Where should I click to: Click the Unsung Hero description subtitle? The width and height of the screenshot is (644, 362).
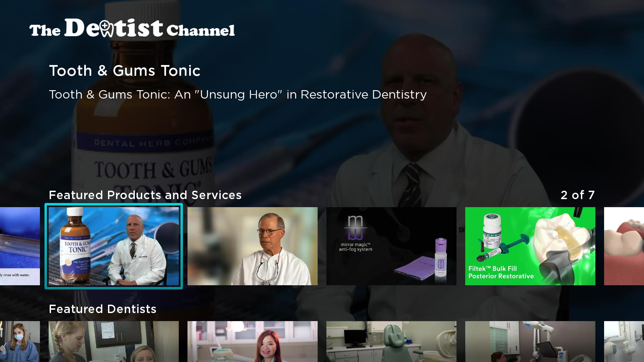point(237,95)
